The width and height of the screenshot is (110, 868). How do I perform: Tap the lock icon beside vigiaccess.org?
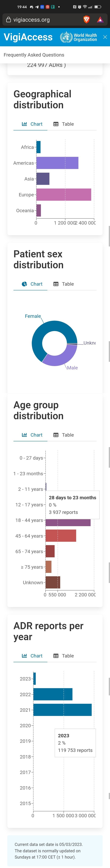(x=9, y=19)
